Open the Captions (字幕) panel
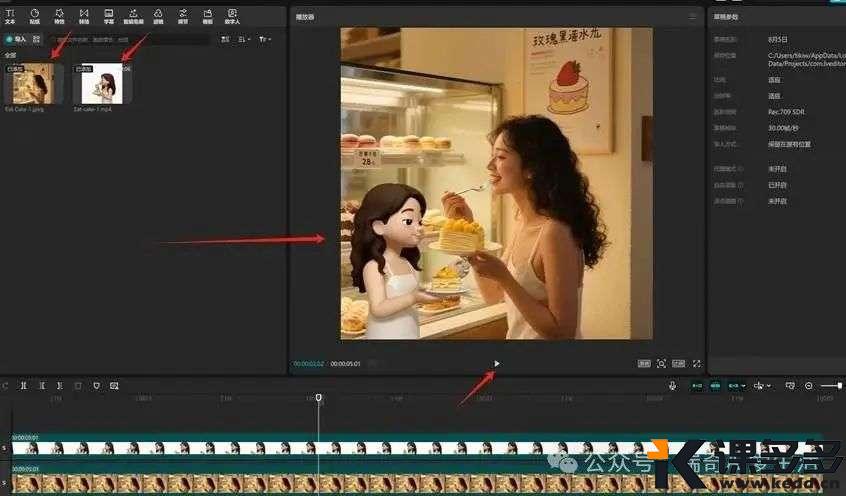This screenshot has height=496, width=846. click(x=108, y=15)
